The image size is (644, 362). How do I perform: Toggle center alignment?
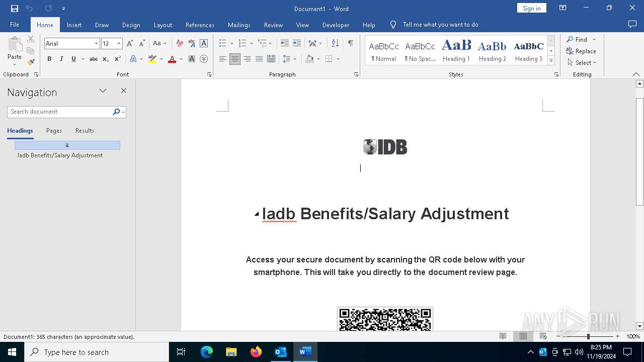(235, 59)
